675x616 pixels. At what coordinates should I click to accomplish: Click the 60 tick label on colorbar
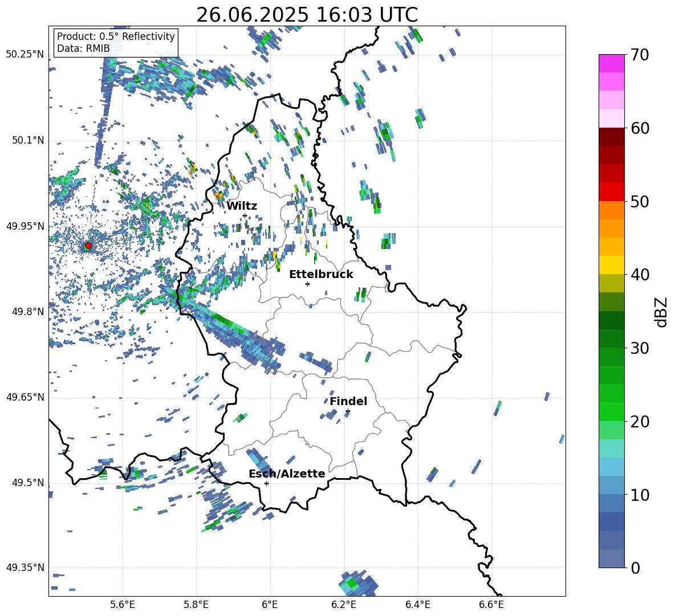coord(639,128)
